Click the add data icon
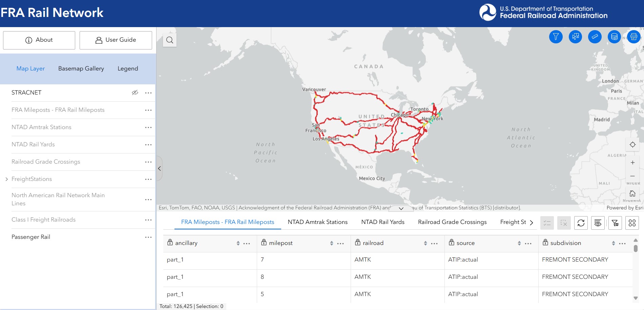Viewport: 644px width, 310px height. point(614,37)
